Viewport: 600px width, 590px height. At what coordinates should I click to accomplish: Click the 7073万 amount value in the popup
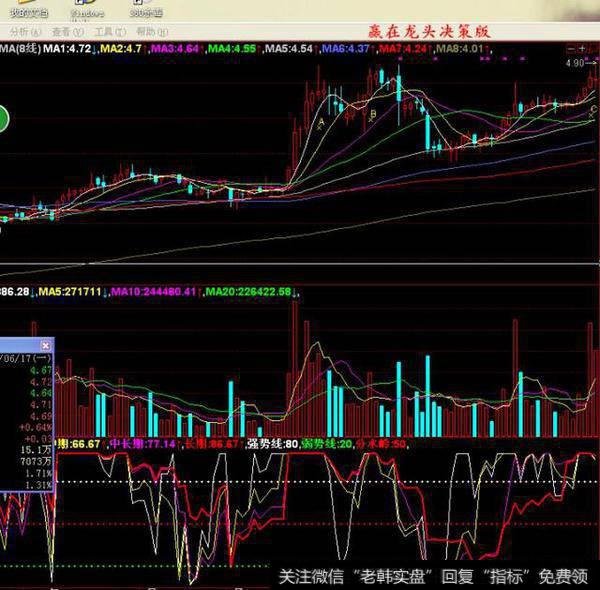[36, 462]
